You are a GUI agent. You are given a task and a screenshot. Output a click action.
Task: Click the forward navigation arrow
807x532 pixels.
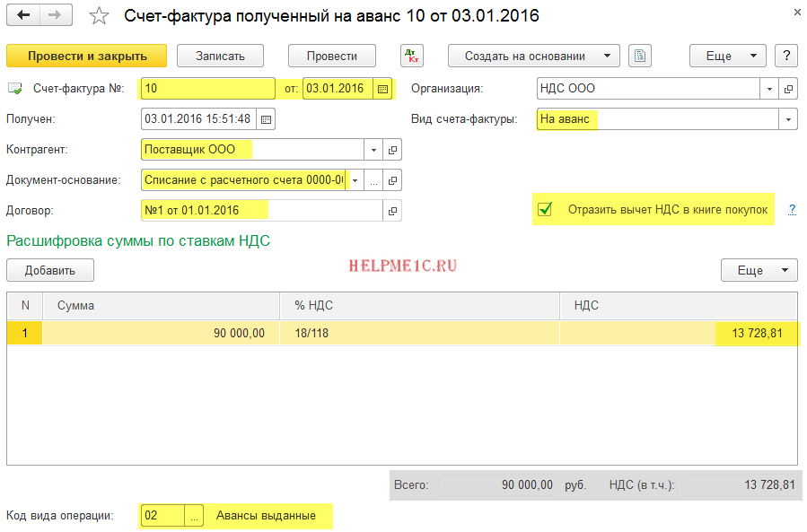[x=56, y=16]
